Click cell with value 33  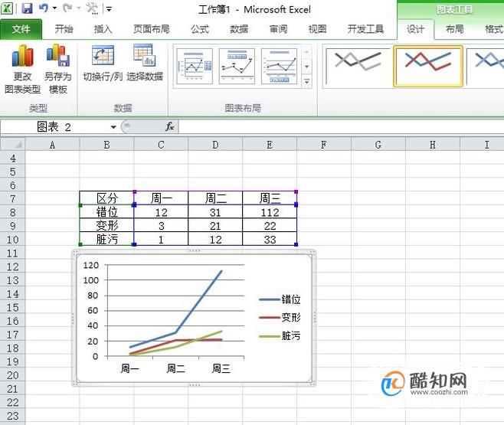270,240
